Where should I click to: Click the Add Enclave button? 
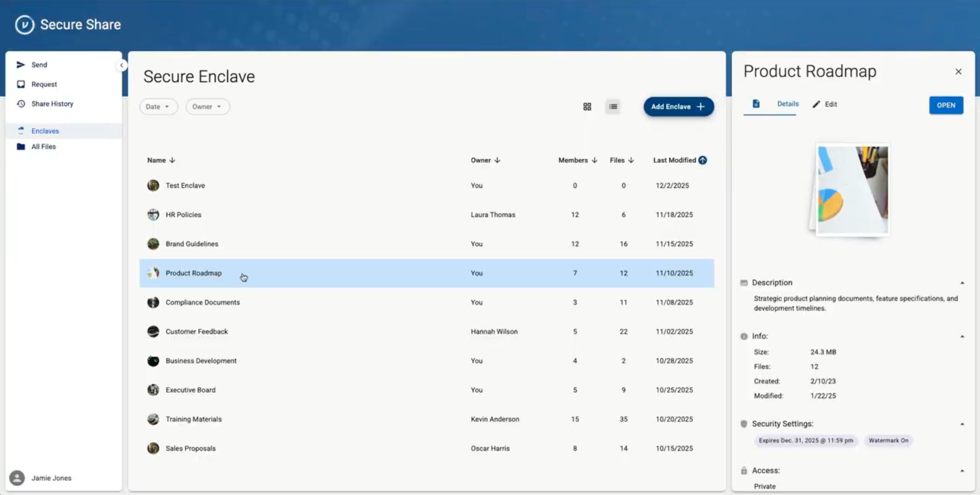click(x=678, y=107)
